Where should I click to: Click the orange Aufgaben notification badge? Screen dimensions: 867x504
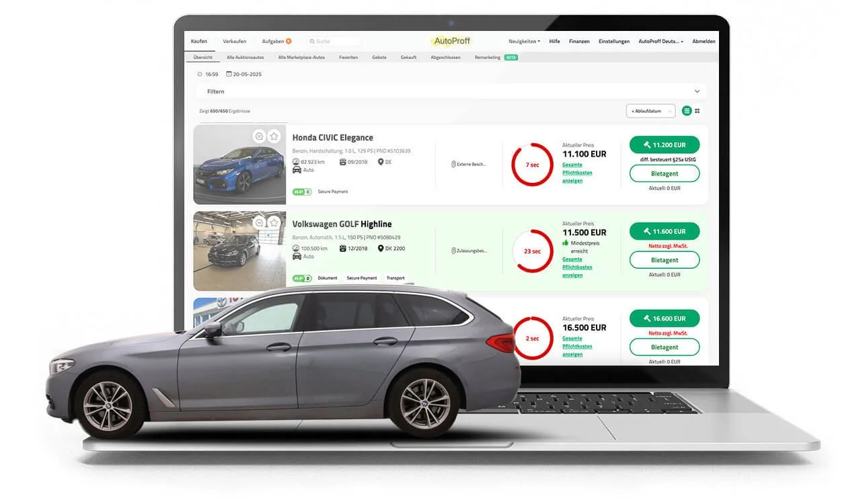point(289,41)
